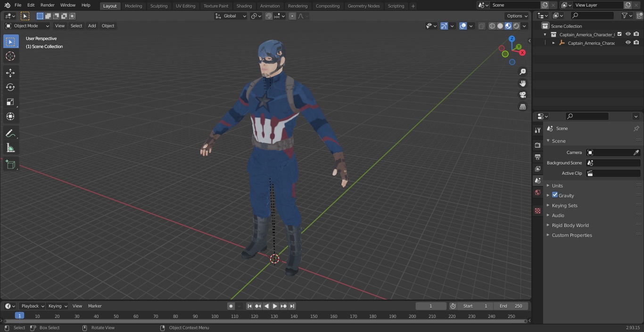Open the pivot point dropdown
644x332 pixels.
(x=256, y=16)
